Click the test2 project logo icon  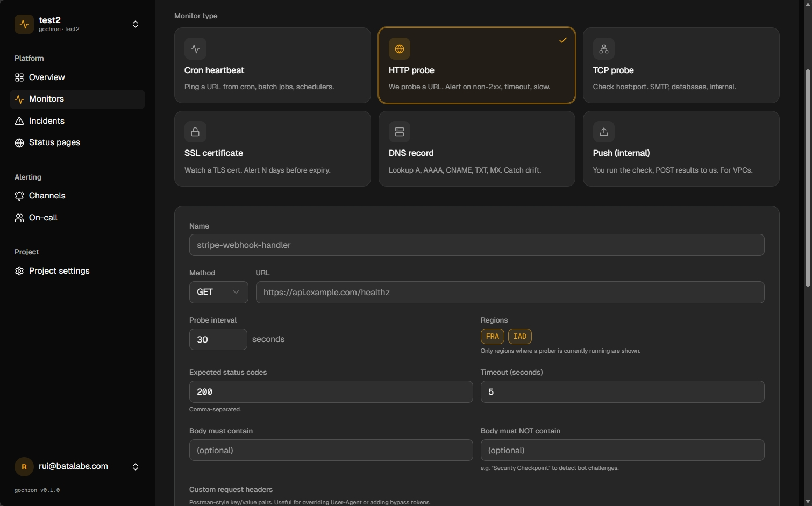pos(24,24)
